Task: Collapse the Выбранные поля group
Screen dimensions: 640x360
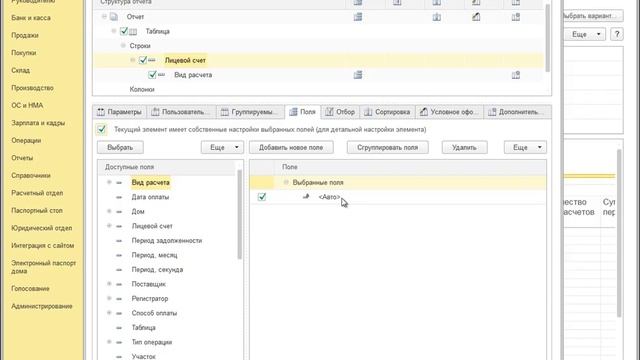Action: tap(286, 182)
